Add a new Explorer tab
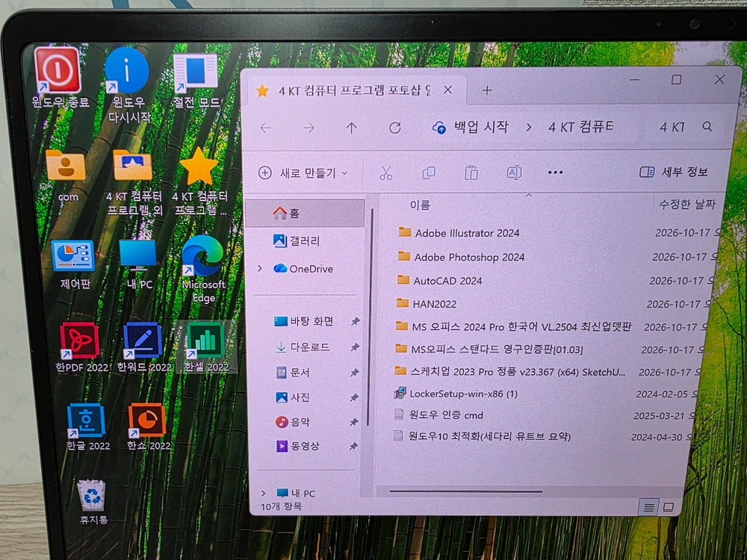Viewport: 747px width, 560px height. coord(486,90)
